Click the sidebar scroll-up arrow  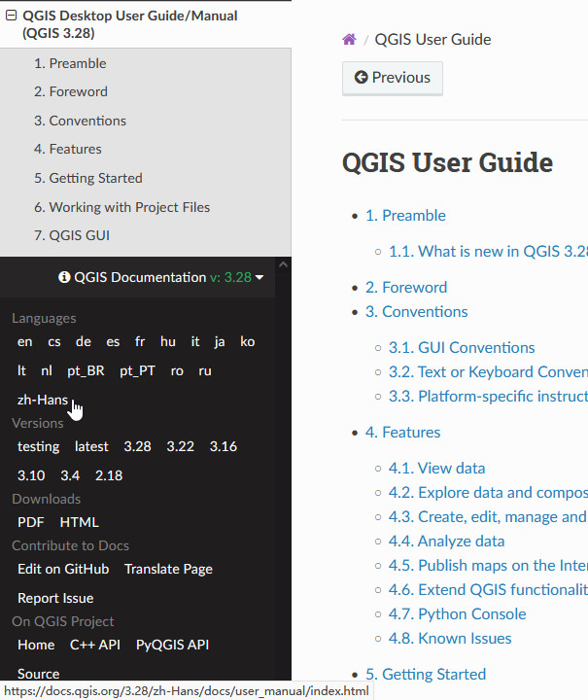click(283, 264)
